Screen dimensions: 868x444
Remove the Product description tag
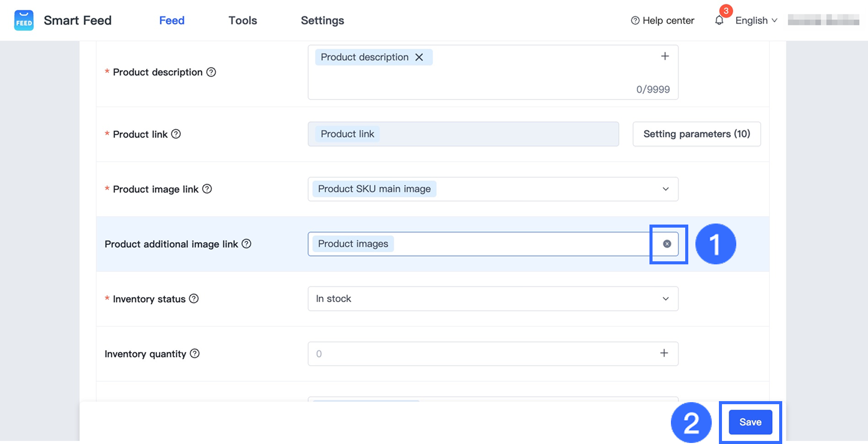(x=419, y=57)
